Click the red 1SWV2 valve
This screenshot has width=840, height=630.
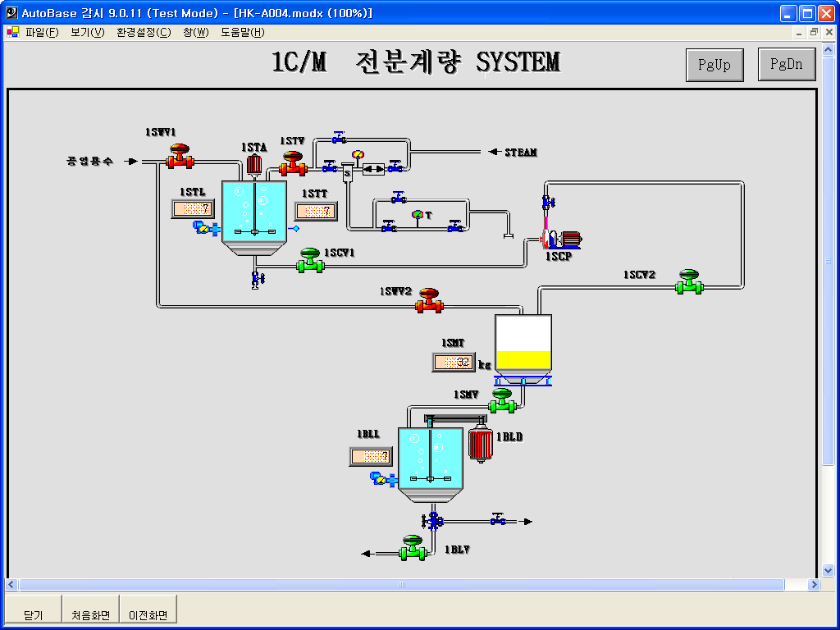[428, 301]
